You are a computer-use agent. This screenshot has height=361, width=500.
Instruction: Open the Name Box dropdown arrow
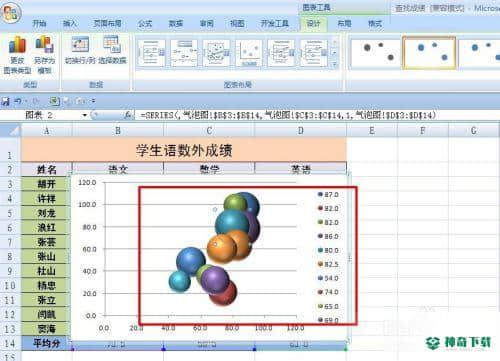(85, 115)
